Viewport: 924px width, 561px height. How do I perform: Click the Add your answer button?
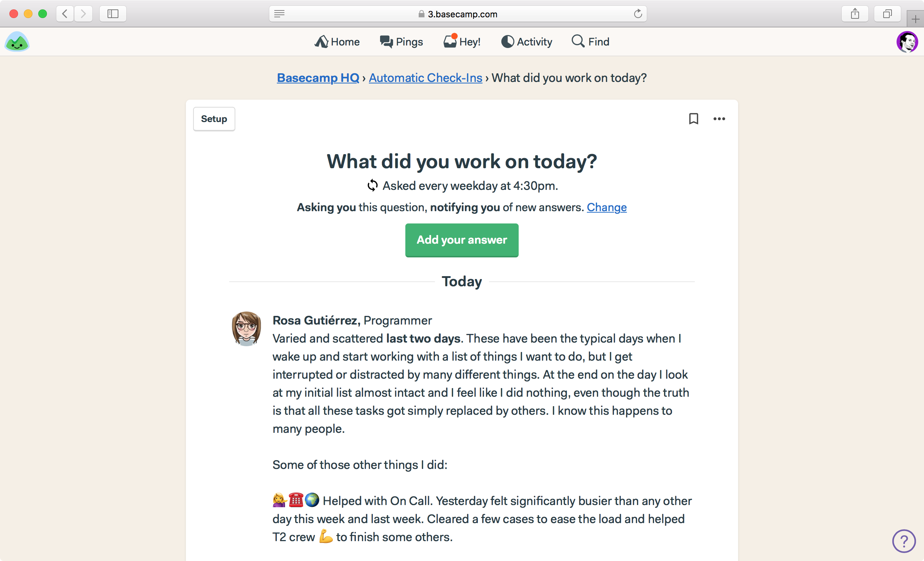pos(462,240)
